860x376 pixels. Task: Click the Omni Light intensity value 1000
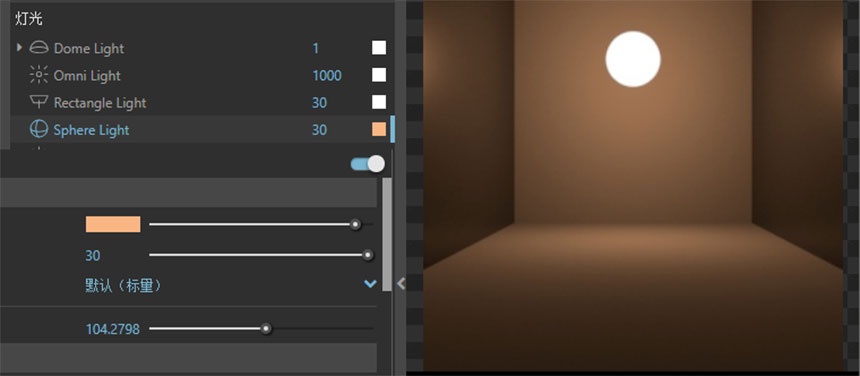pos(327,76)
